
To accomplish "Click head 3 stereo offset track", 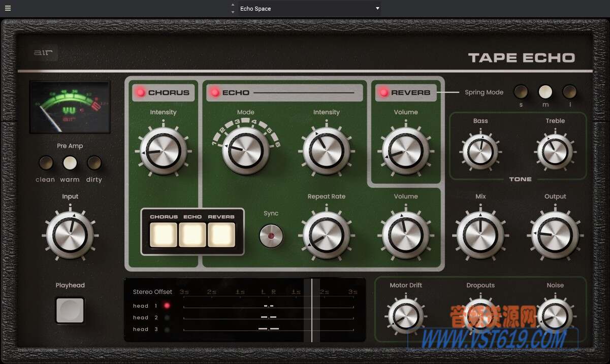I will click(x=269, y=329).
